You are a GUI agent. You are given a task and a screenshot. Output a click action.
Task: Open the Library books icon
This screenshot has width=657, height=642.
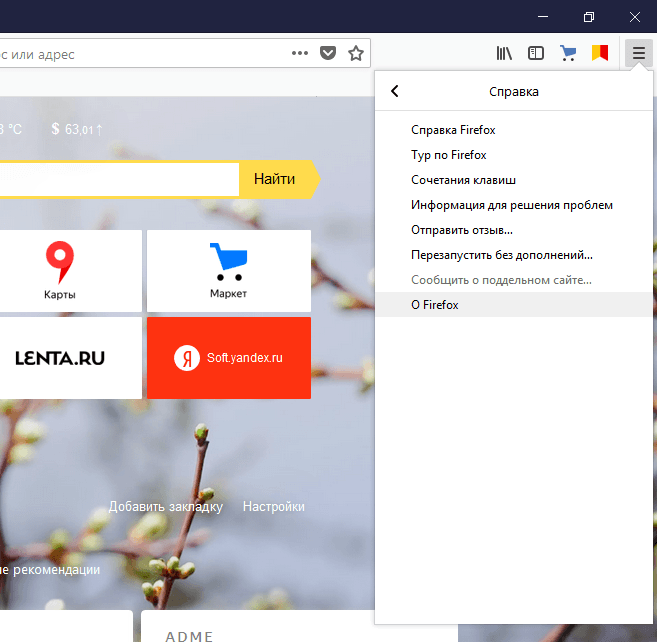[x=504, y=53]
